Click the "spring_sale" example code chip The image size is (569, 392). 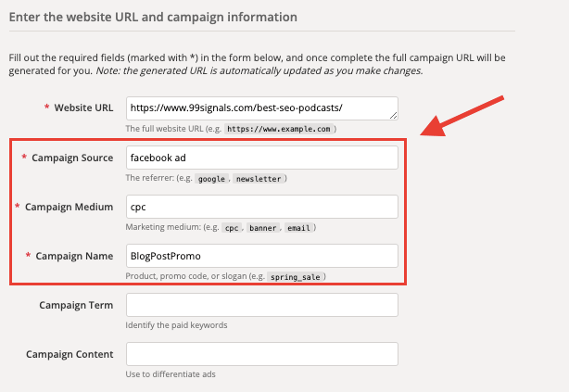click(297, 276)
